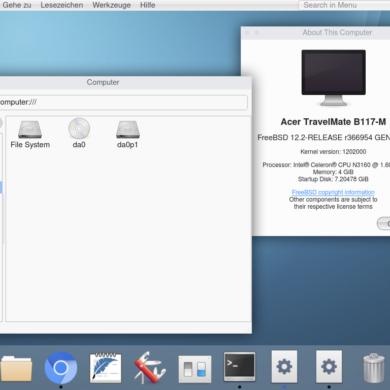Open the toggle switches preferences dock icon
The image size is (390, 390).
pyautogui.click(x=195, y=369)
